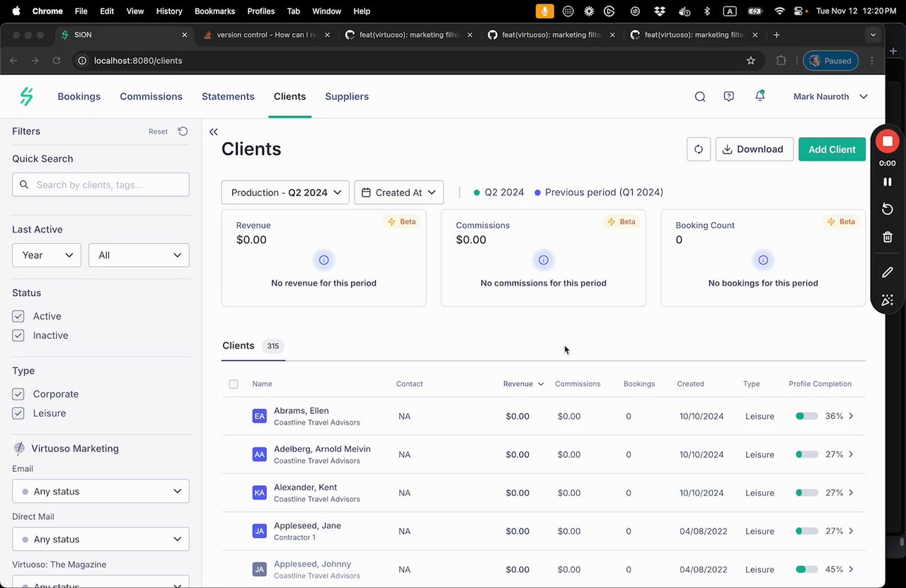The image size is (906, 588).
Task: Switch to the Commissions tab
Action: click(x=151, y=96)
